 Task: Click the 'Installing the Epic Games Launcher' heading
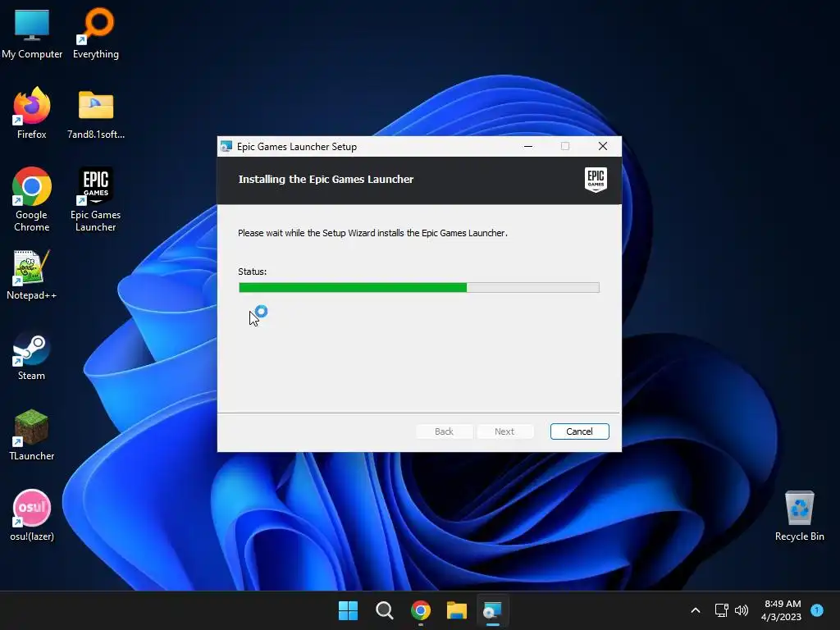coord(326,180)
